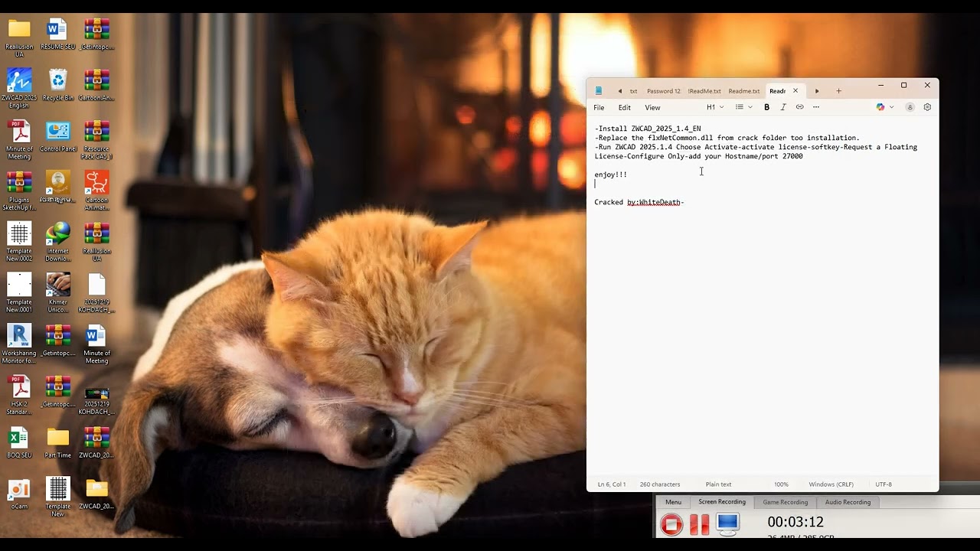Switch to the !ReadMe.txt tab
The height and width of the screenshot is (551, 980).
pyautogui.click(x=704, y=91)
